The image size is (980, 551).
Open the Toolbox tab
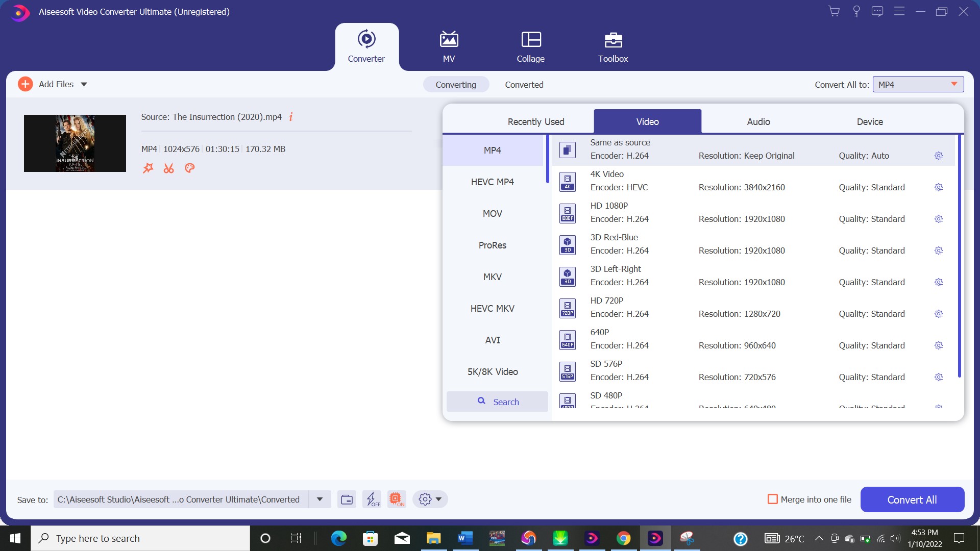coord(613,47)
